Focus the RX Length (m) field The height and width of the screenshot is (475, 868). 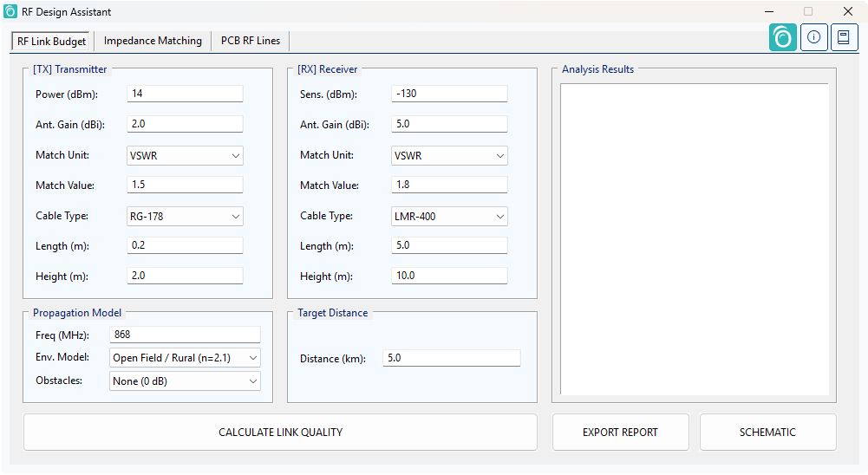click(x=449, y=245)
